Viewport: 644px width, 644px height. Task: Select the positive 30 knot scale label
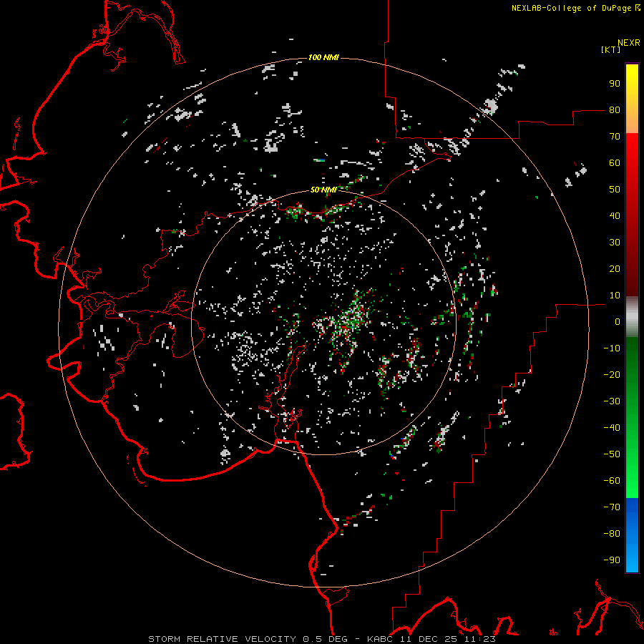point(615,243)
